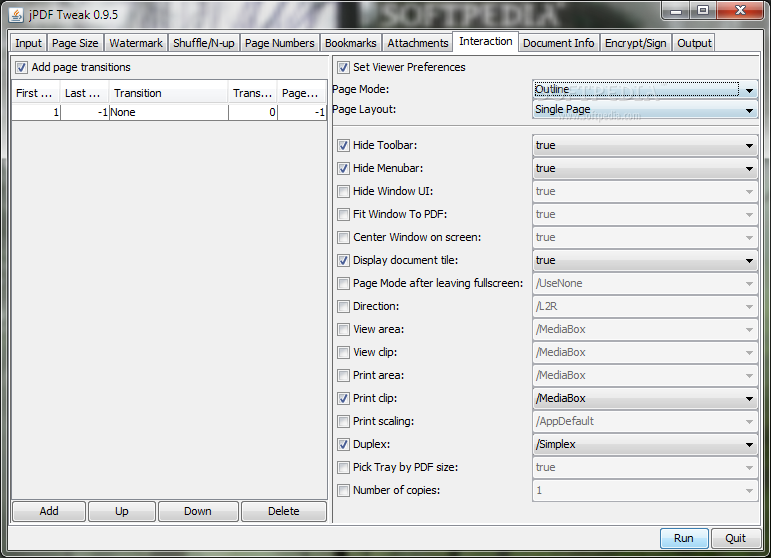The width and height of the screenshot is (771, 558).
Task: Go to the Watermark tab
Action: click(136, 43)
